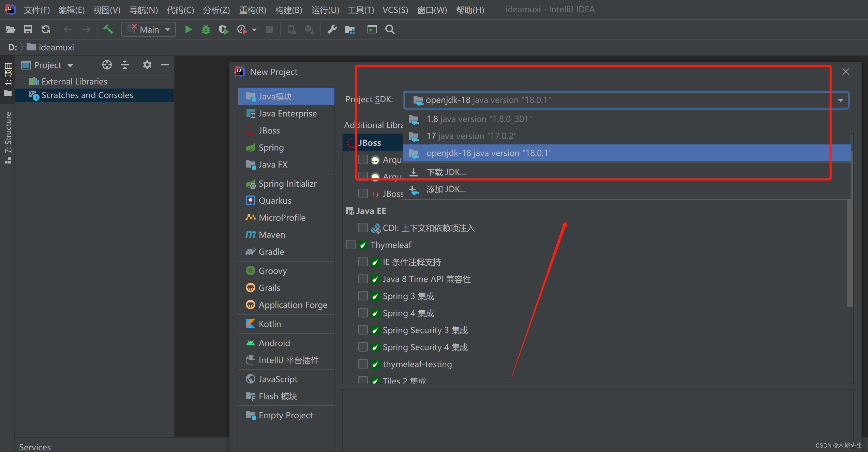Select Maven in the project type list
Screen dimensions: 868x452
[271, 235]
